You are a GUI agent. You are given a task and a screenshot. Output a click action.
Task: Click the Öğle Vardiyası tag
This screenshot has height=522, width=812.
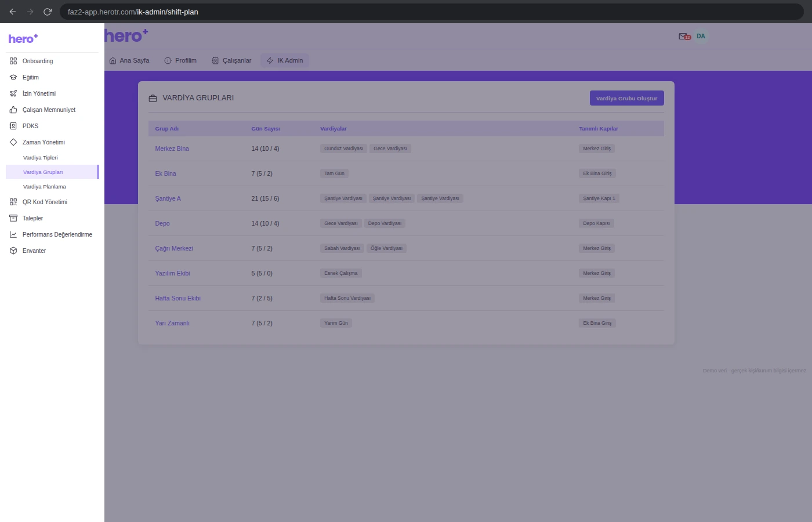point(387,248)
